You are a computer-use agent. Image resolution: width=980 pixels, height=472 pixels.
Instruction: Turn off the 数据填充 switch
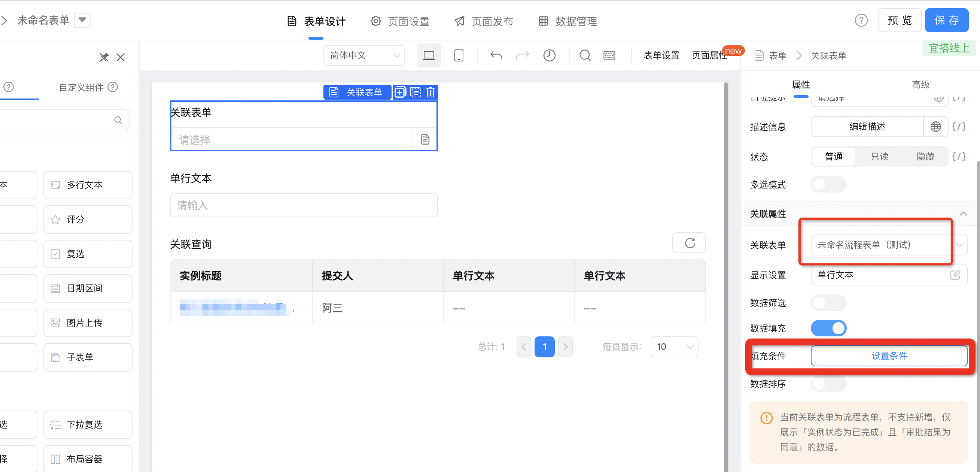click(x=829, y=328)
